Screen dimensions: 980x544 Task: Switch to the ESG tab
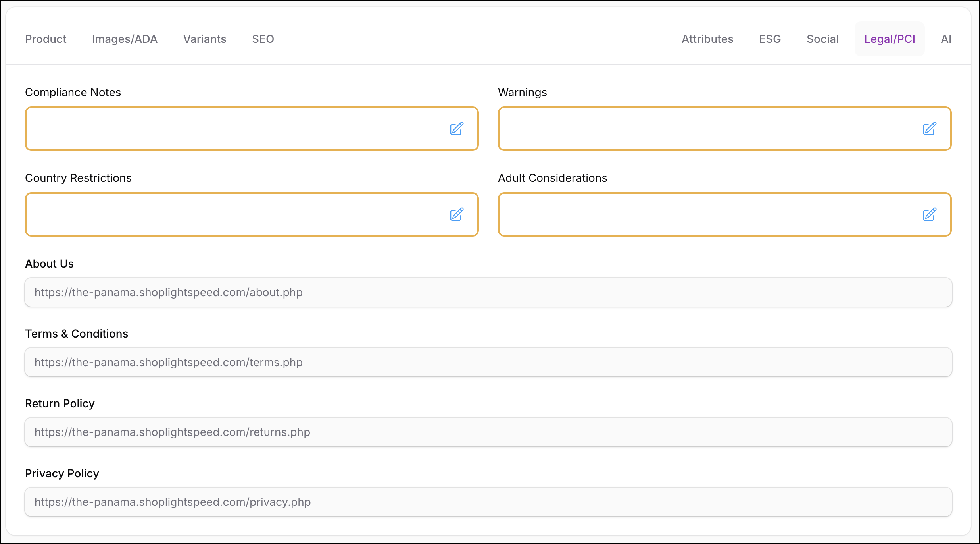pos(770,39)
